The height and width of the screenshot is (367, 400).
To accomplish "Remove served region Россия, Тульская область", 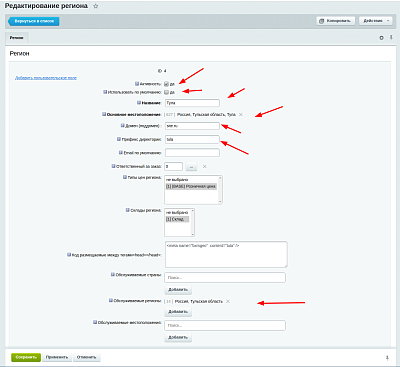I will tap(228, 301).
